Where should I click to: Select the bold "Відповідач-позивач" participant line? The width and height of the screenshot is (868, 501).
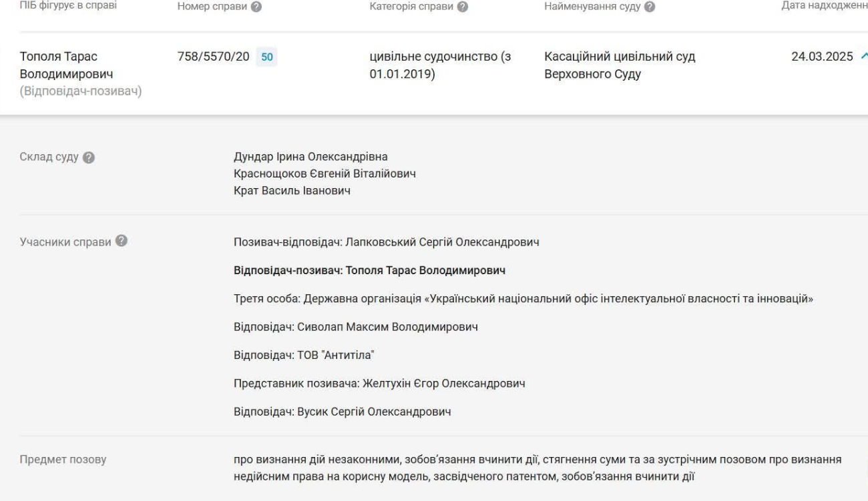(369, 271)
